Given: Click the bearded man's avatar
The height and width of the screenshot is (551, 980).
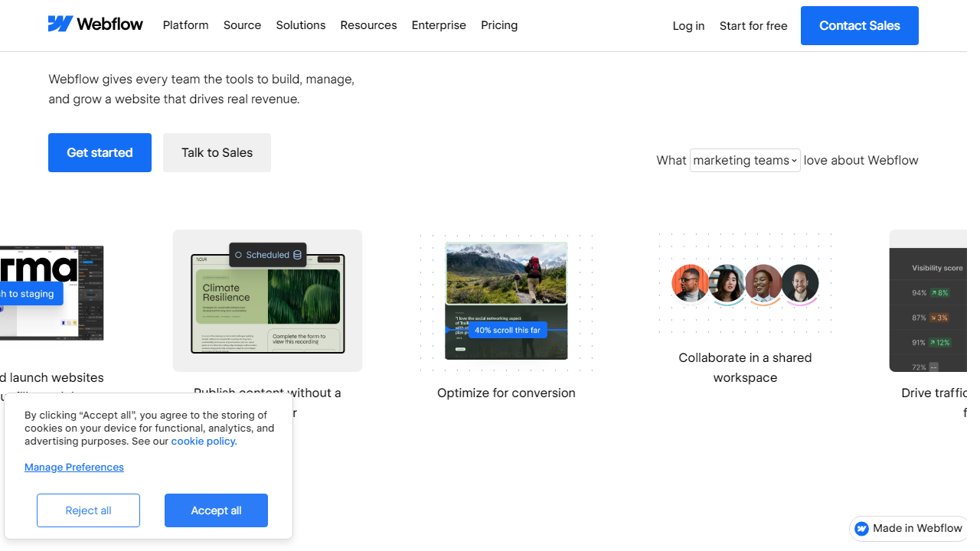Looking at the screenshot, I should 800,284.
